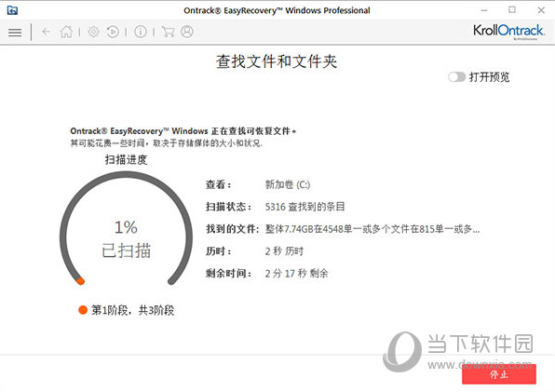Open settings gear icon
Screen dimensions: 555x392
pos(93,32)
